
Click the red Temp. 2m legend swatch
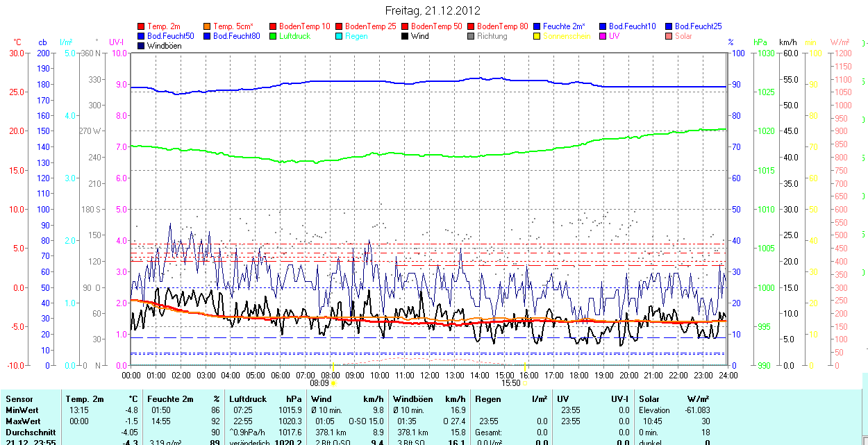[x=141, y=26]
